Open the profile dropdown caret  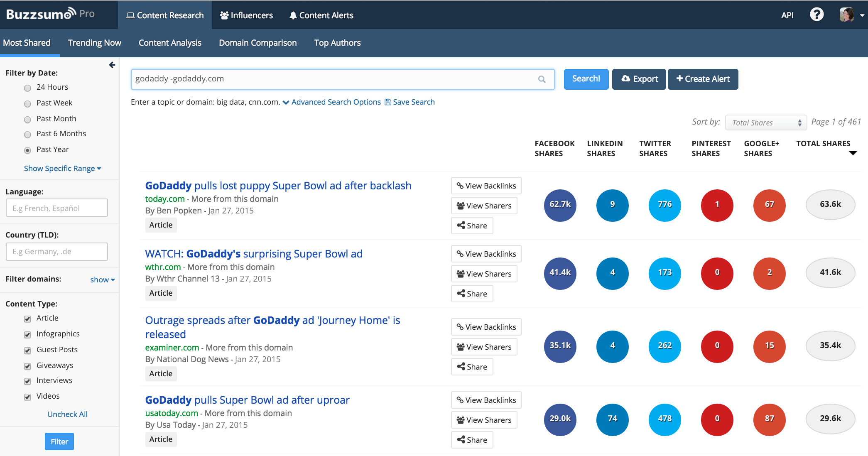click(862, 15)
